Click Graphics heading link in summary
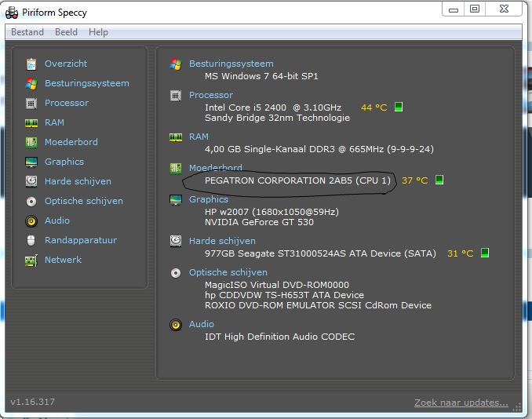Screen dimensions: 532x419 click(208, 199)
